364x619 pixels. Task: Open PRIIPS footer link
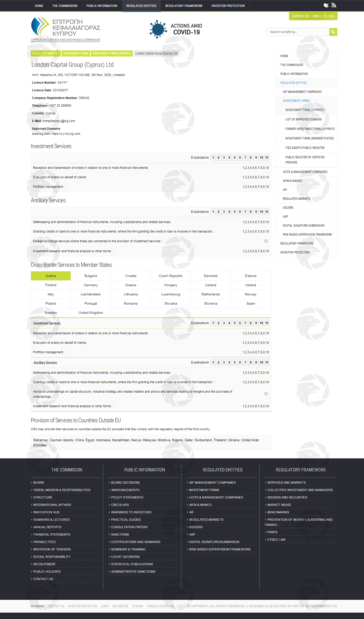pos(272,532)
